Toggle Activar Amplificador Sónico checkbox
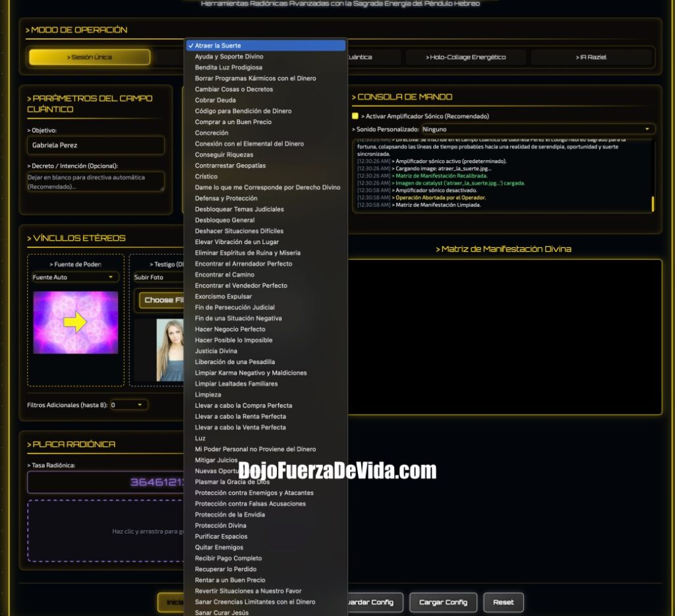Screen dimensions: 675x616 pyautogui.click(x=355, y=116)
